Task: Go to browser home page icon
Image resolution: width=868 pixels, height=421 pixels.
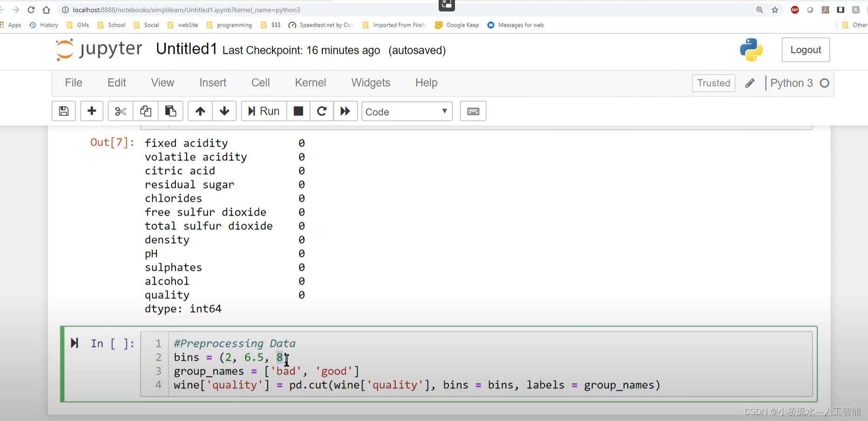Action: pyautogui.click(x=46, y=10)
